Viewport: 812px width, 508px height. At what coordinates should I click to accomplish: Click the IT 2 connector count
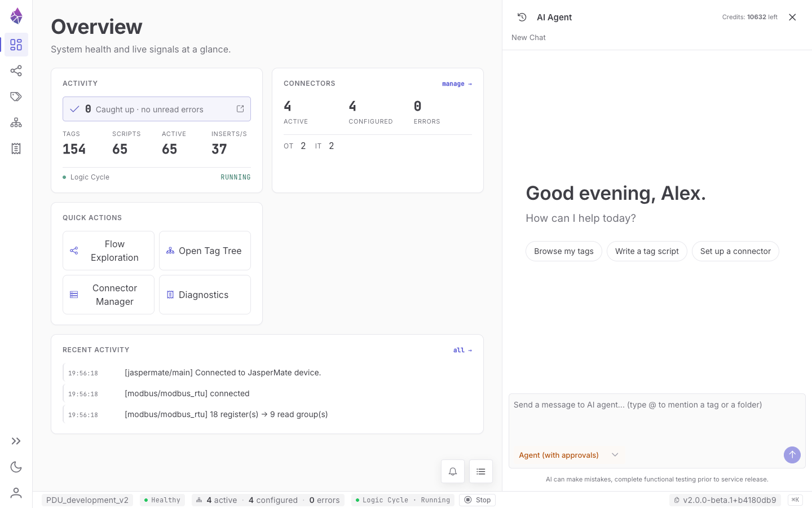pyautogui.click(x=325, y=146)
